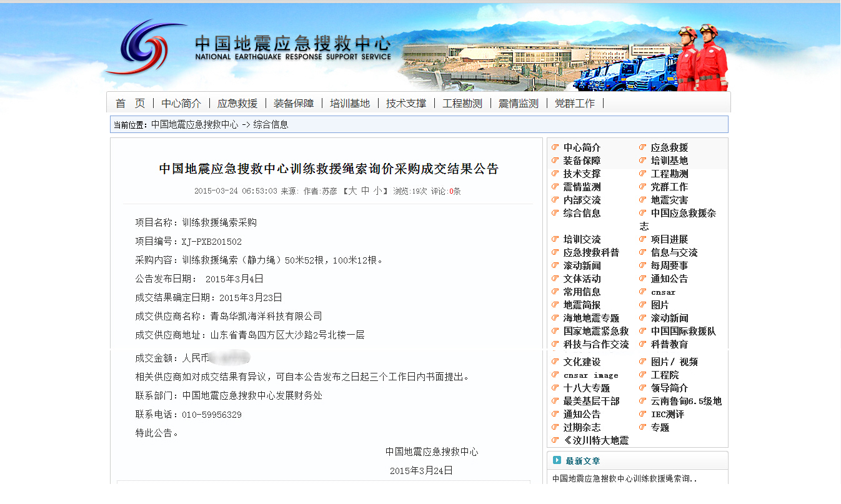This screenshot has width=841, height=504.
Task: Set article font size to 小
Action: click(378, 191)
